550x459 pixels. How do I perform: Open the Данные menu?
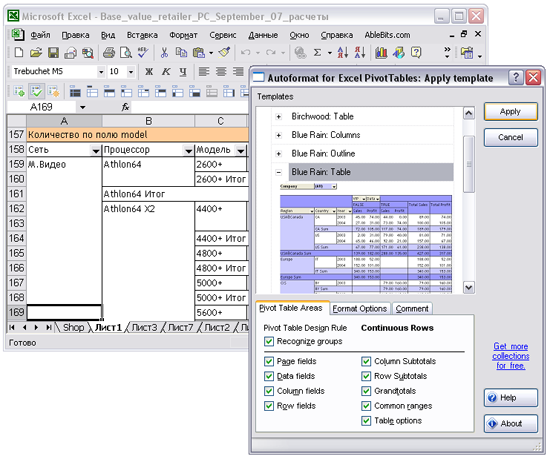tap(263, 35)
